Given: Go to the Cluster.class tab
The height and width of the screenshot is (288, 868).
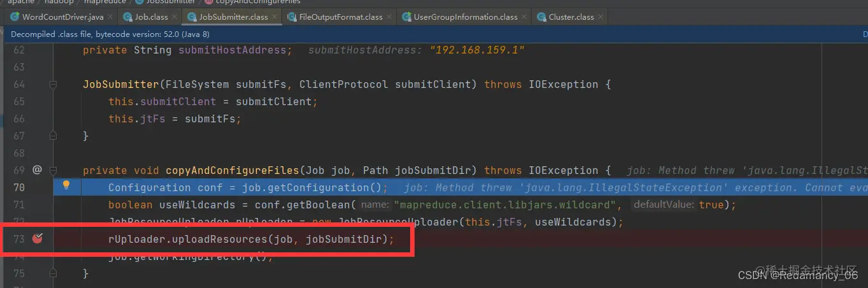Looking at the screenshot, I should click(571, 17).
